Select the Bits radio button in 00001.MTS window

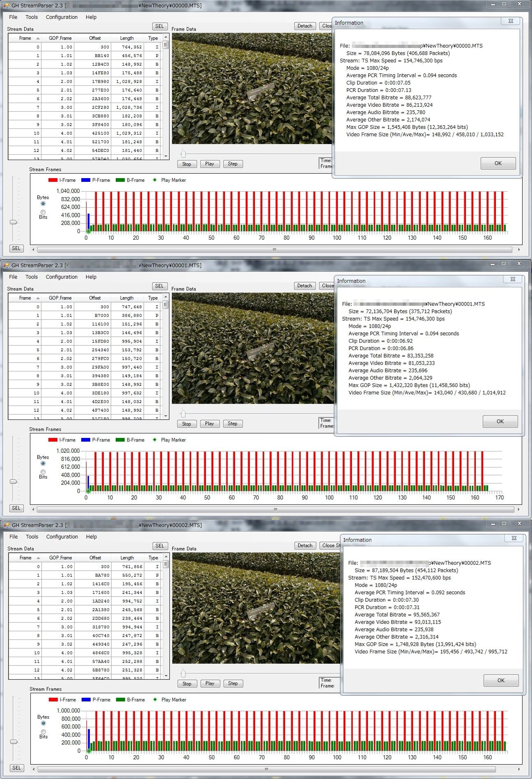(x=43, y=472)
